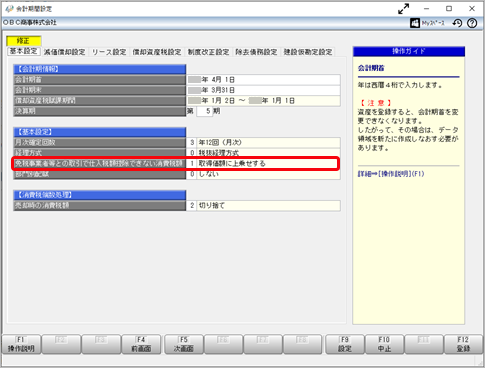
Task: Click the history clock icon
Action: (457, 23)
